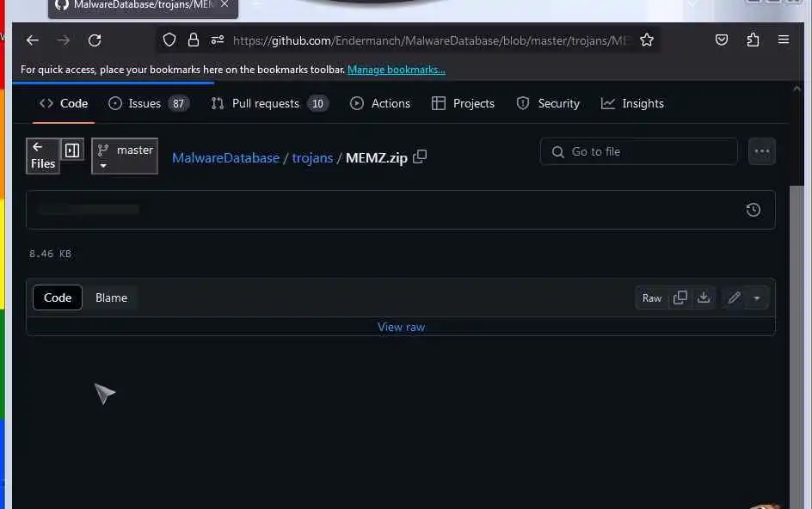The height and width of the screenshot is (509, 812).
Task: Click the browser forward arrow
Action: click(63, 40)
